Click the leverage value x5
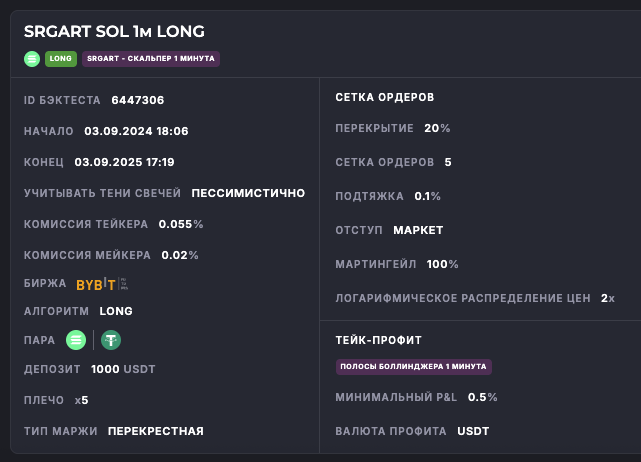The height and width of the screenshot is (462, 641). coord(81,400)
